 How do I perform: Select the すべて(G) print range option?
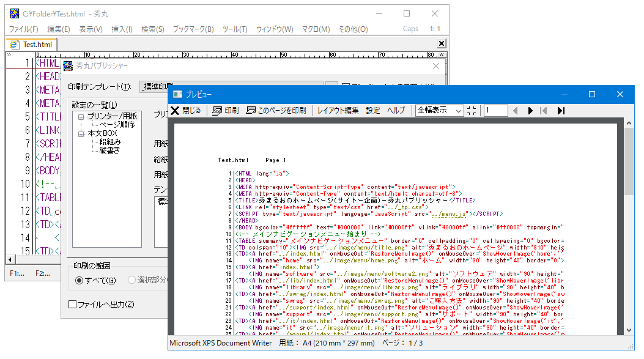tap(95, 280)
